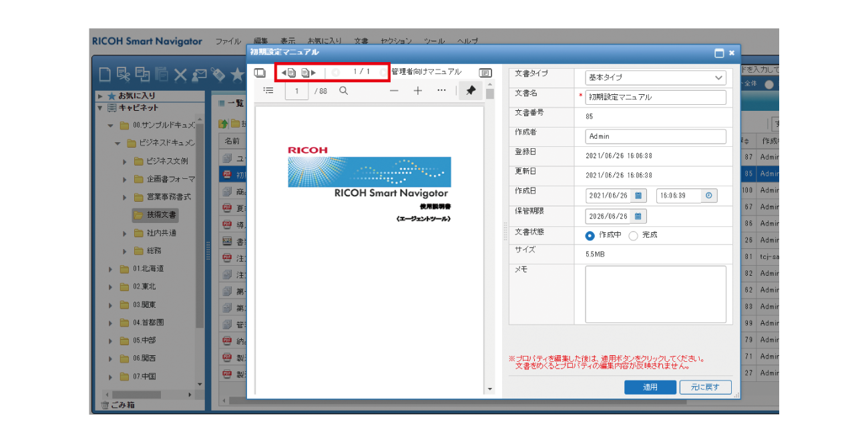Image resolution: width=868 pixels, height=434 pixels.
Task: Toggle the pin icon in the viewer toolbar
Action: point(470,90)
